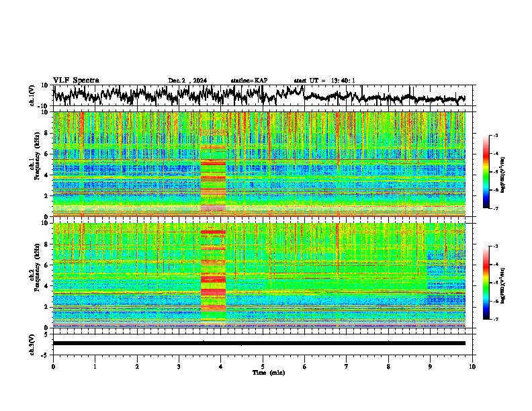Click the ch.2 spectrogram color scale bar
This screenshot has width=532, height=411.
pyautogui.click(x=486, y=283)
